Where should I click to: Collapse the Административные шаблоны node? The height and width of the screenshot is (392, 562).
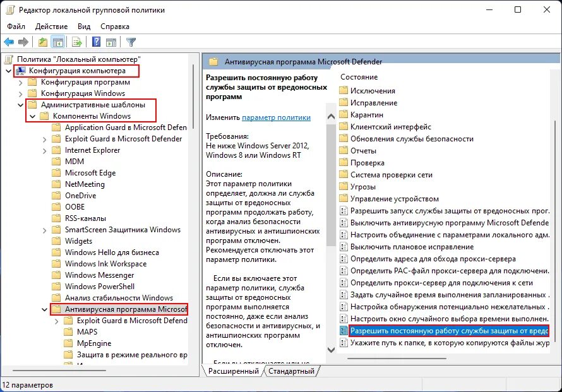click(20, 105)
